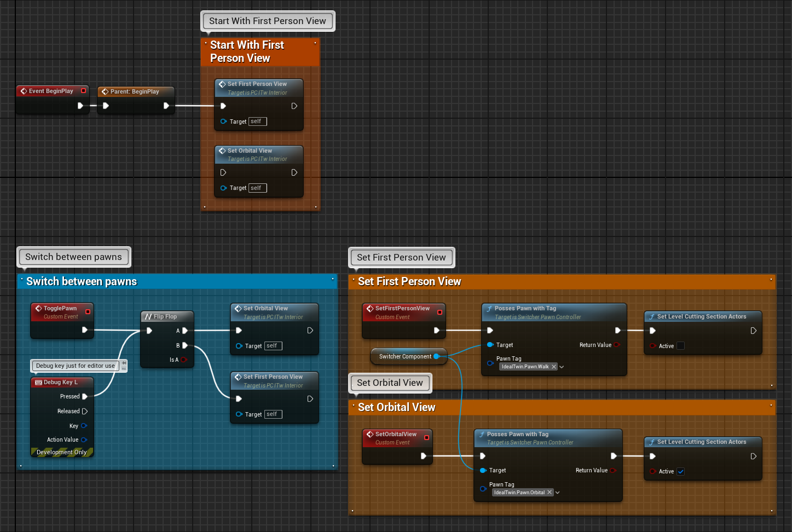Click the Flip Flop B output pin

185,345
